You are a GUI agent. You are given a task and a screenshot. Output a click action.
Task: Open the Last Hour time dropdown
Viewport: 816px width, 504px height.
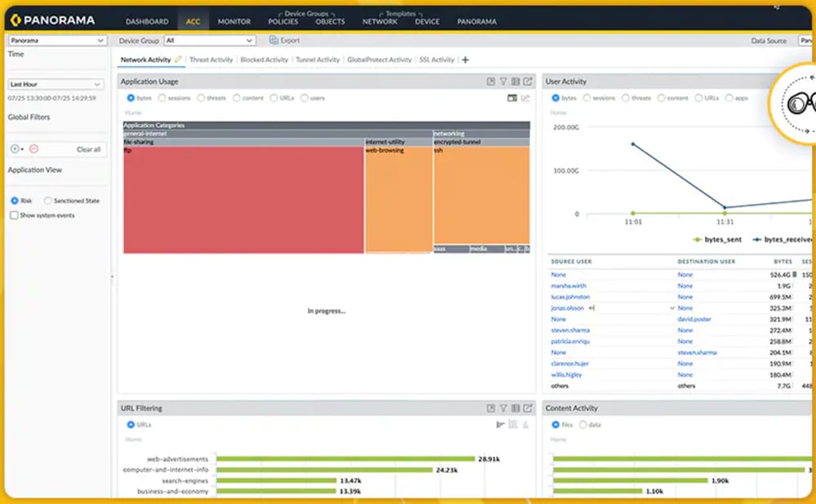[x=55, y=84]
